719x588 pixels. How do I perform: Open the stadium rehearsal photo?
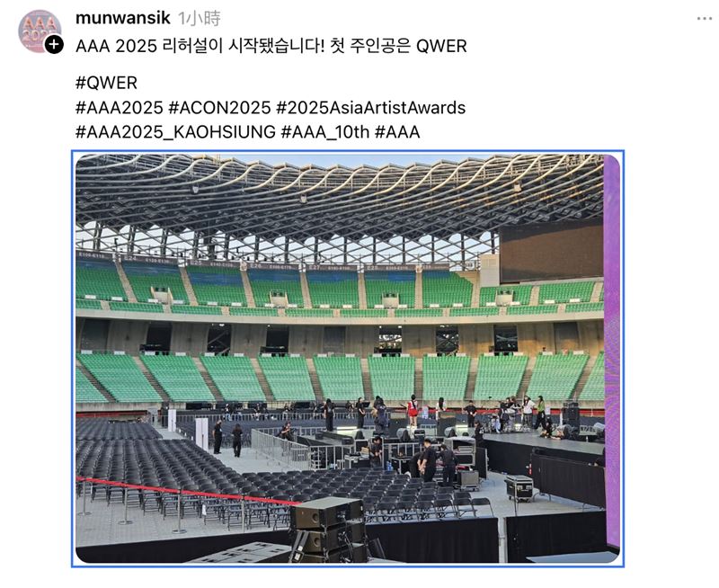[340, 359]
